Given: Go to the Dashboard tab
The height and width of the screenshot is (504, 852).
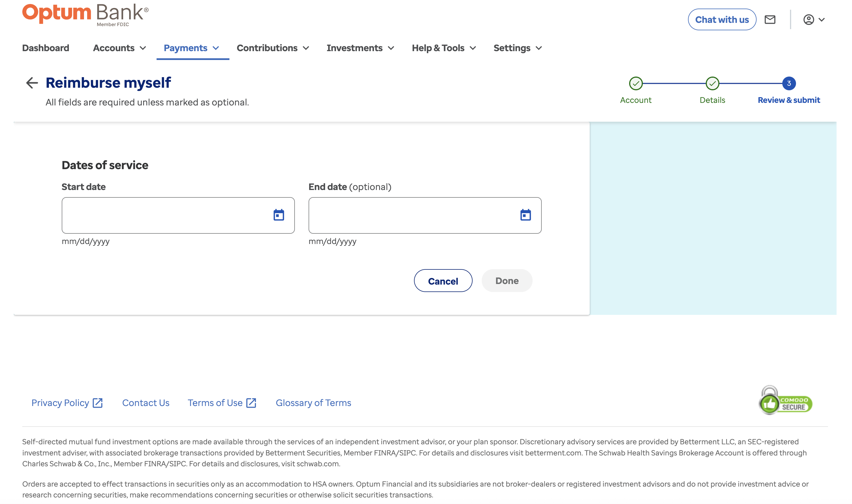Looking at the screenshot, I should (45, 48).
